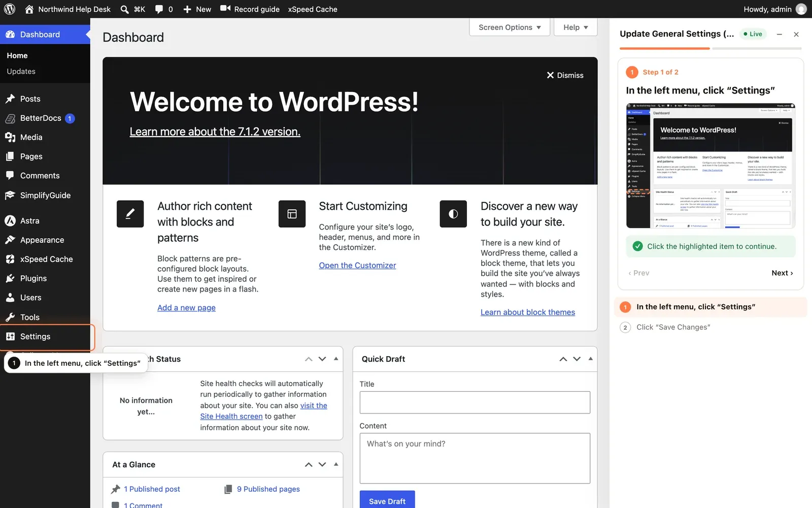Open SimplifyGuide in left menu
The height and width of the screenshot is (508, 812).
point(45,195)
